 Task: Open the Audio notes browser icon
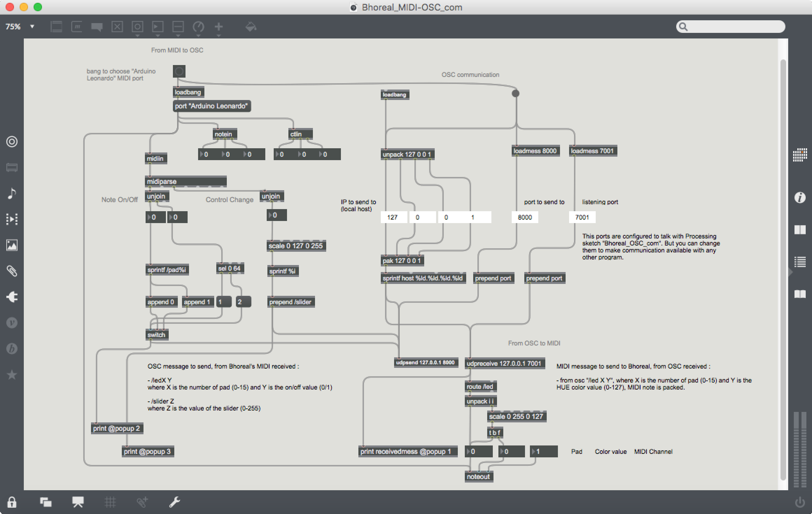pyautogui.click(x=12, y=193)
